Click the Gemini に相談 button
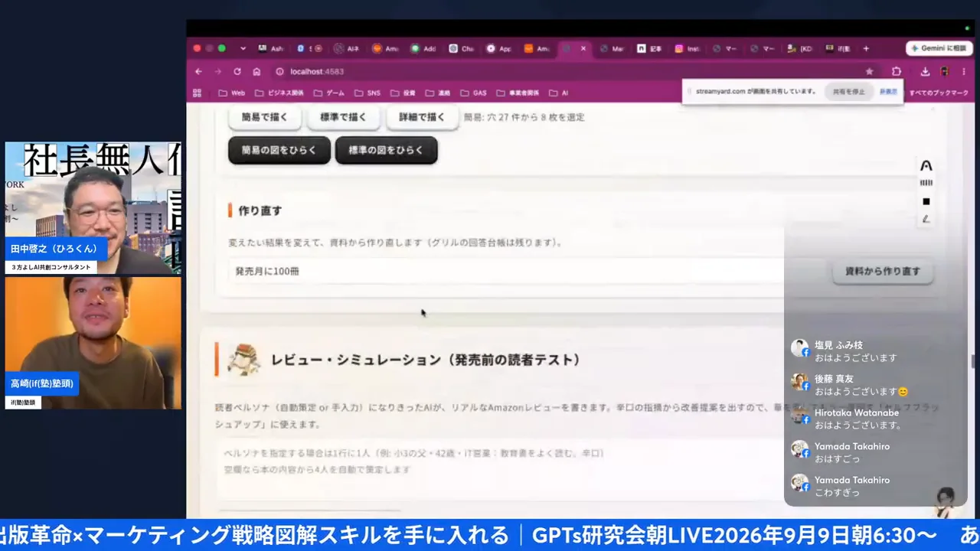 939,48
